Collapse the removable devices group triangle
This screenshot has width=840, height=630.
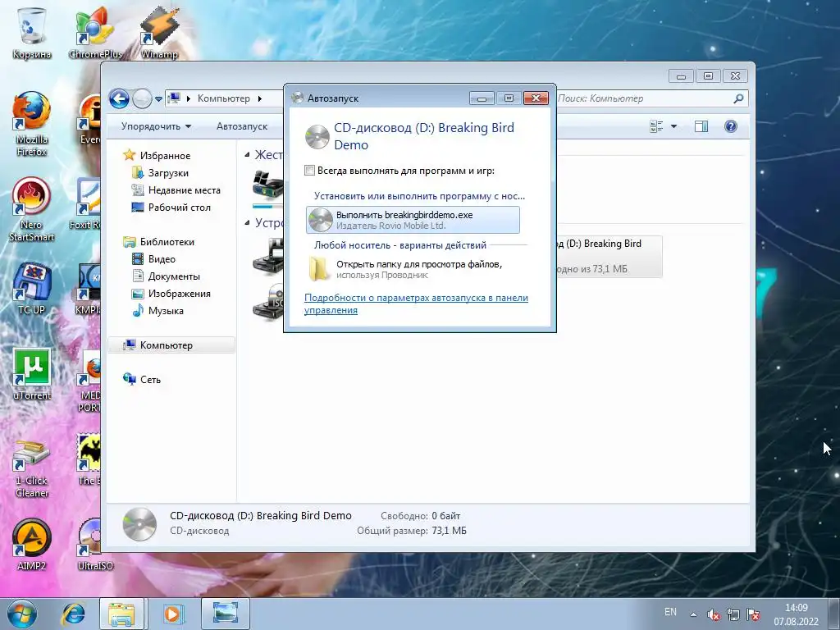click(247, 223)
